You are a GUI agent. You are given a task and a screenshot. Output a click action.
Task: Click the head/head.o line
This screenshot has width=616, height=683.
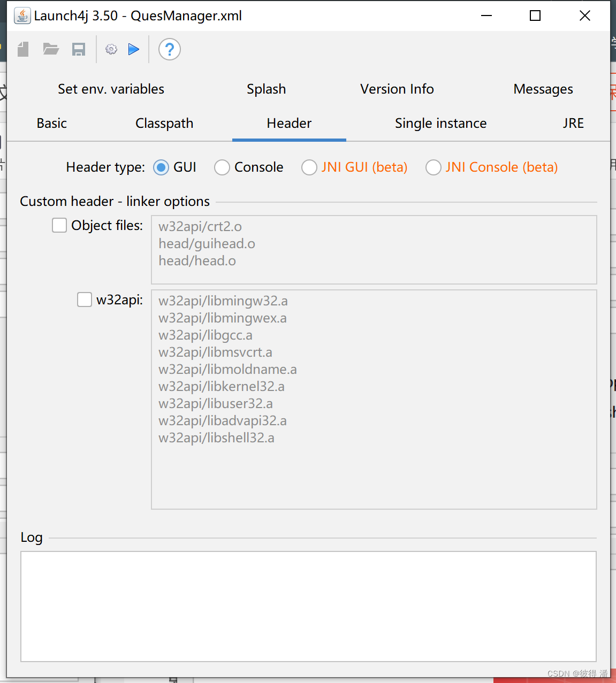pos(197,260)
